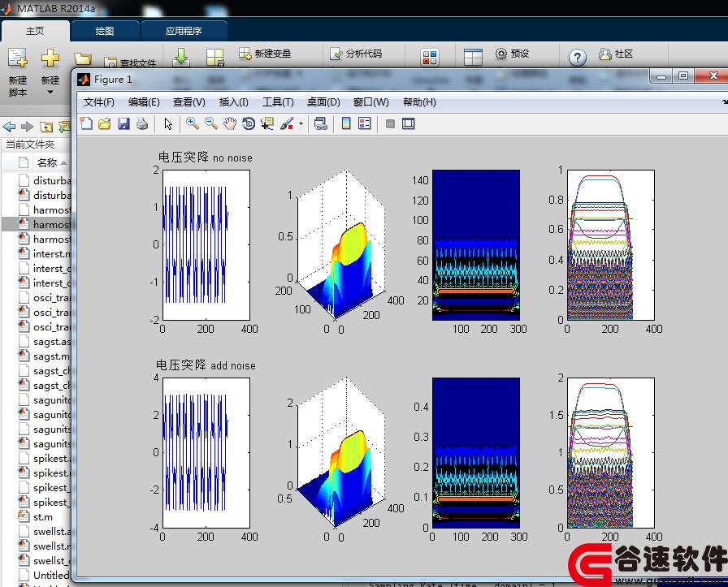The image size is (728, 587).
Task: Switch to 应用程序 tab in MATLAB
Action: click(x=184, y=31)
